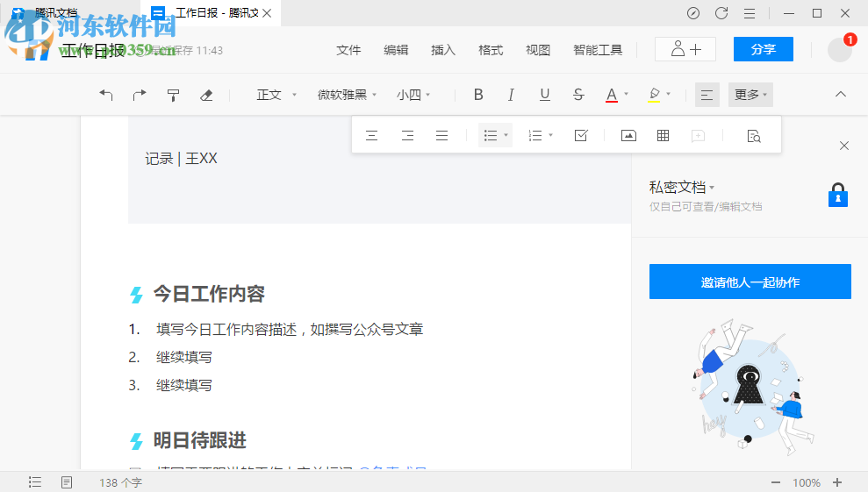The height and width of the screenshot is (492, 868).
Task: Refresh the page with reload icon
Action: pos(721,13)
